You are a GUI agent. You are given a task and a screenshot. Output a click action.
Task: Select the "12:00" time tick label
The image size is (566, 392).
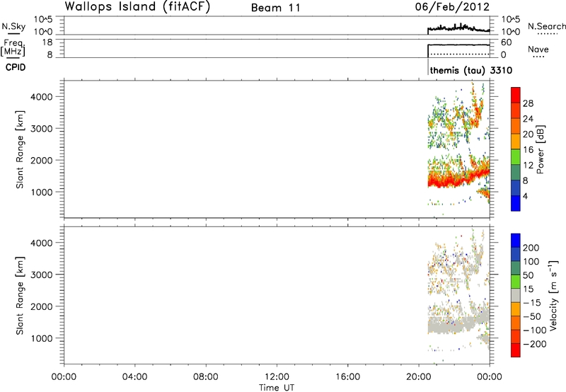(x=277, y=377)
